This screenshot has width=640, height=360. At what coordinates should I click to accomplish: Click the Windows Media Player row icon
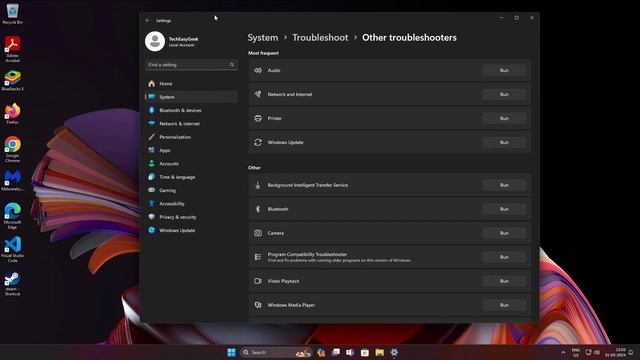point(258,305)
